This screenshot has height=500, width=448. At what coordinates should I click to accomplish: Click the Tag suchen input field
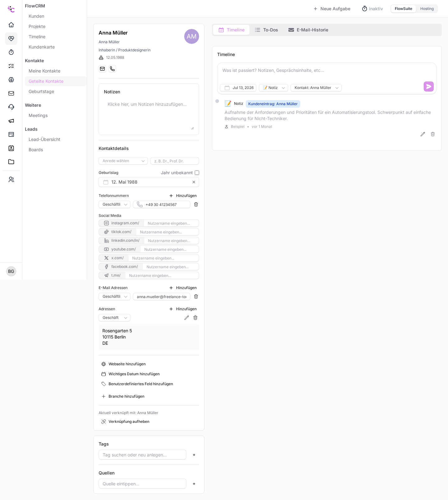click(142, 455)
